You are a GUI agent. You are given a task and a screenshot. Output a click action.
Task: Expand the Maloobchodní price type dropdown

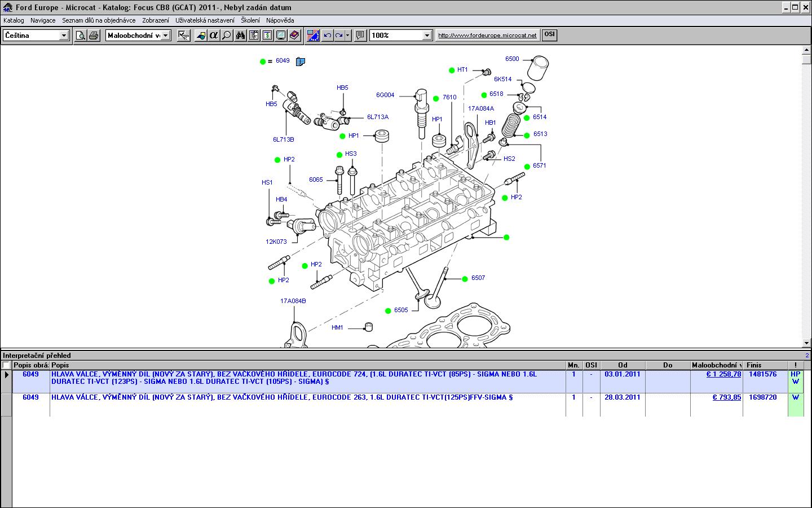pyautogui.click(x=165, y=36)
